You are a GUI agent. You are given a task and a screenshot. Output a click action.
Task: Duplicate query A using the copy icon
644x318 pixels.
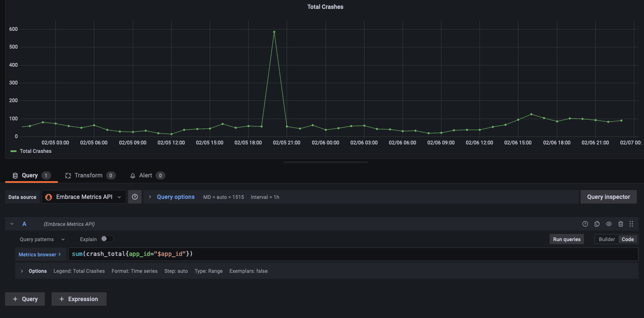point(597,224)
